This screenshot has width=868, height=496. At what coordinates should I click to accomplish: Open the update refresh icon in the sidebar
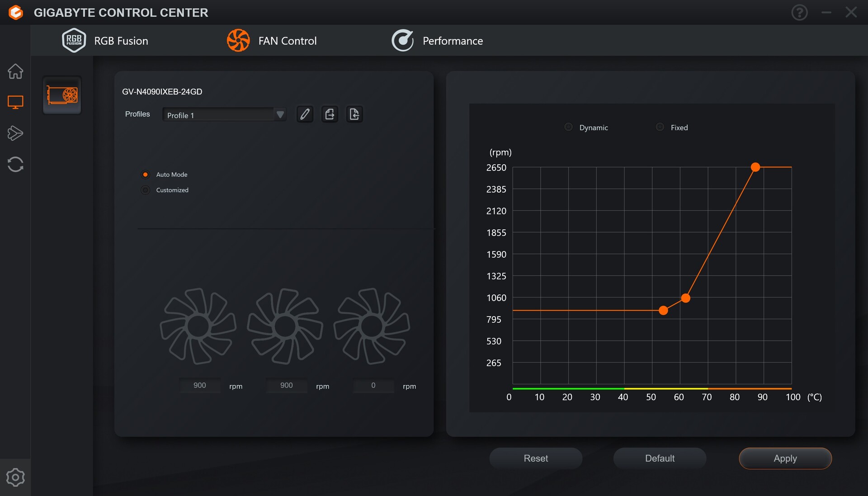pos(15,164)
